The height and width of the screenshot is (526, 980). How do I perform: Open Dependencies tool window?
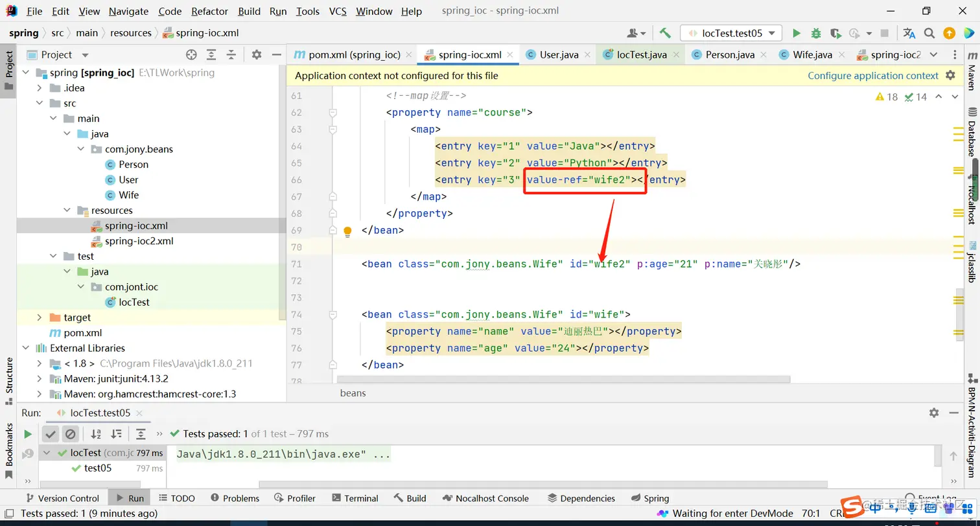point(581,498)
